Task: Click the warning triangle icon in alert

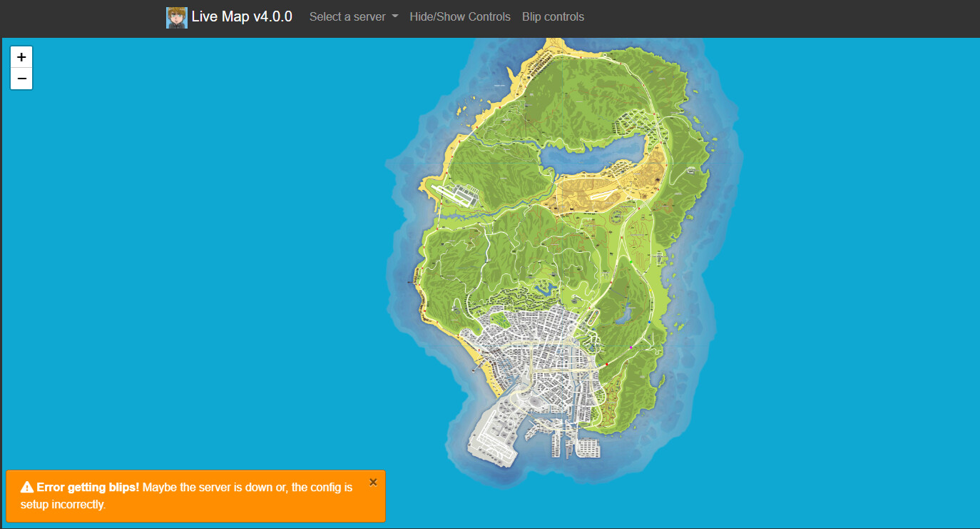Action: pos(27,488)
